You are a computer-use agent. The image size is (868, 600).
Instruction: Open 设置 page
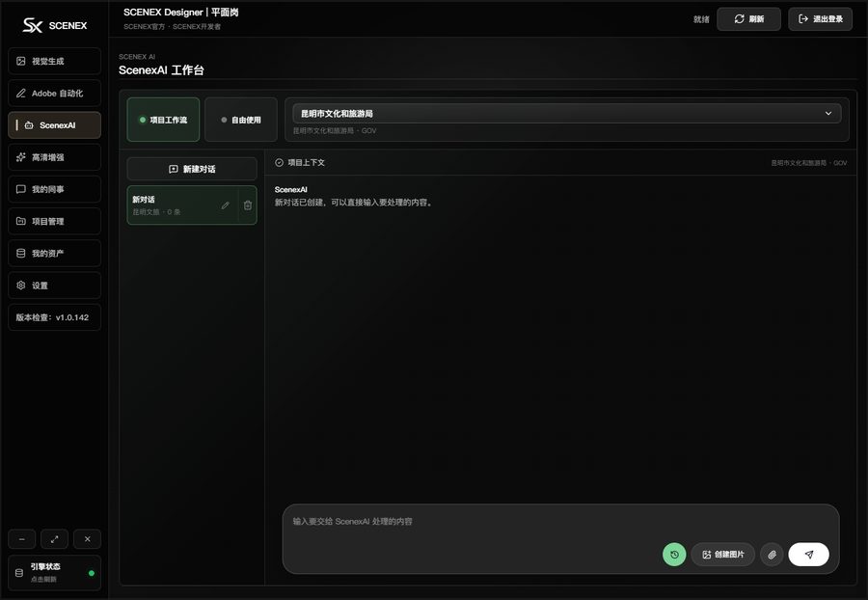point(54,286)
